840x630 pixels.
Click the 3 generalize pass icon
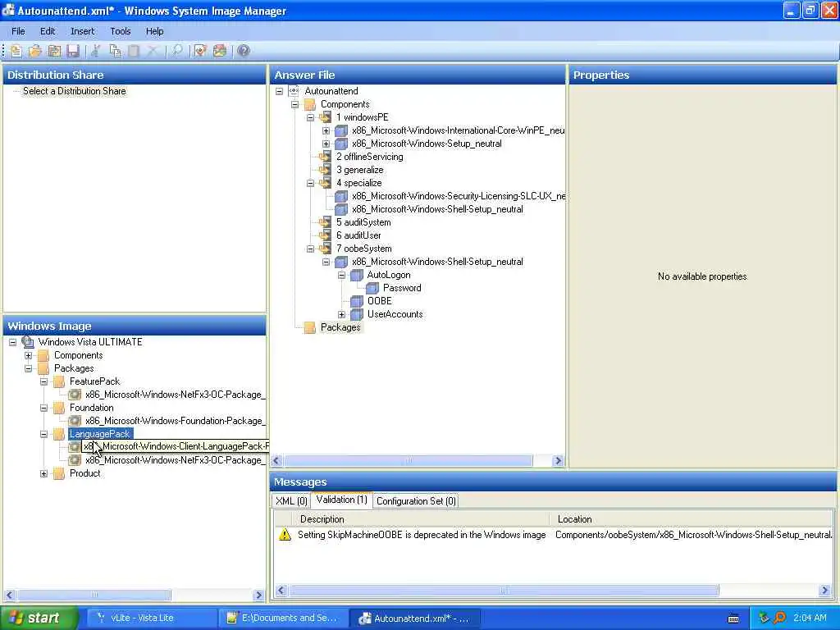[x=325, y=170]
